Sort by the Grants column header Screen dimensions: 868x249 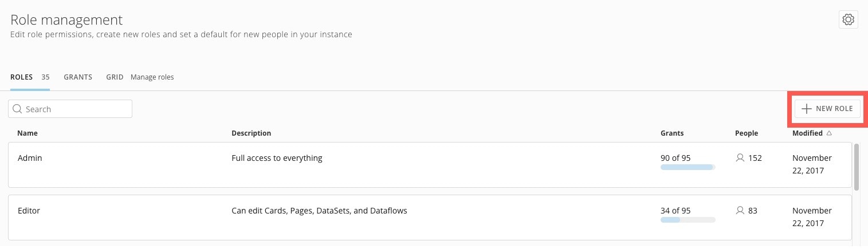pyautogui.click(x=672, y=133)
